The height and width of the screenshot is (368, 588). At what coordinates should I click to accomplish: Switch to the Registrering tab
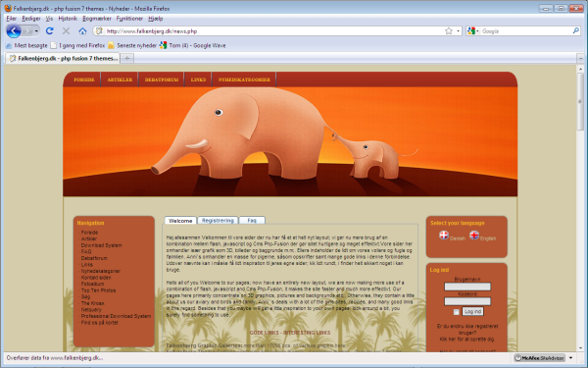pos(218,220)
